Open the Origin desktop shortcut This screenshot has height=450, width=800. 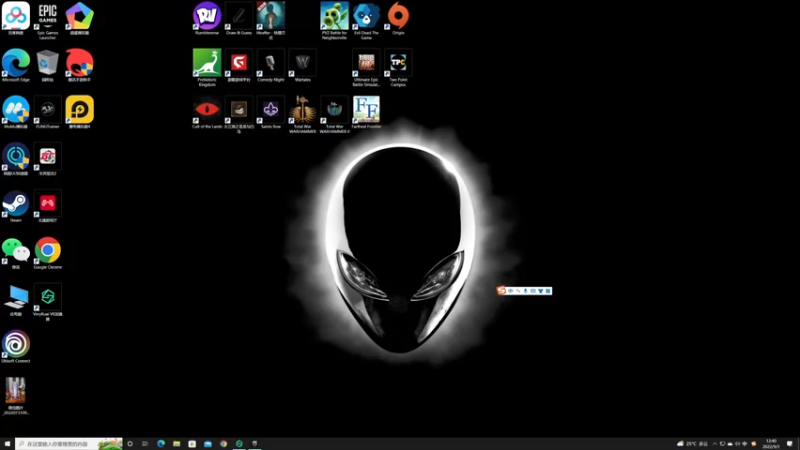click(398, 18)
